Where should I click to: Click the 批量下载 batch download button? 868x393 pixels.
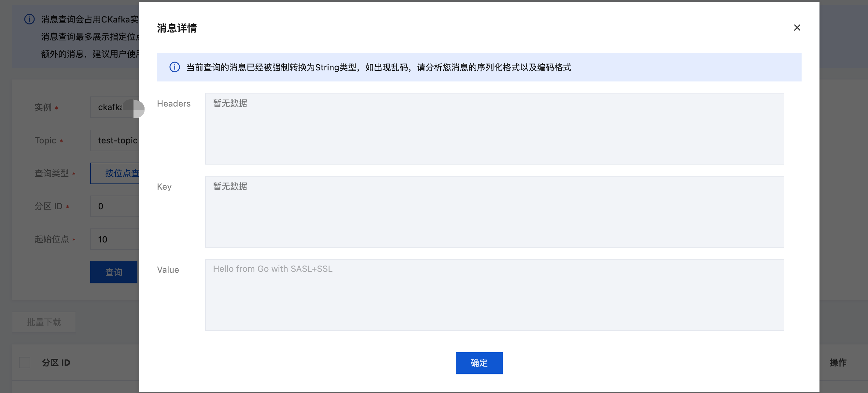[x=44, y=322]
